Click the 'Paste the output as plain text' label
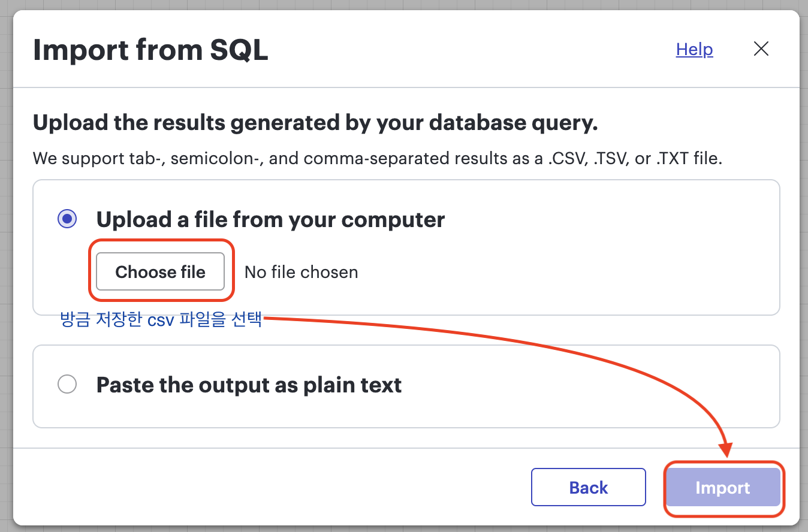Image resolution: width=808 pixels, height=532 pixels. pyautogui.click(x=249, y=385)
